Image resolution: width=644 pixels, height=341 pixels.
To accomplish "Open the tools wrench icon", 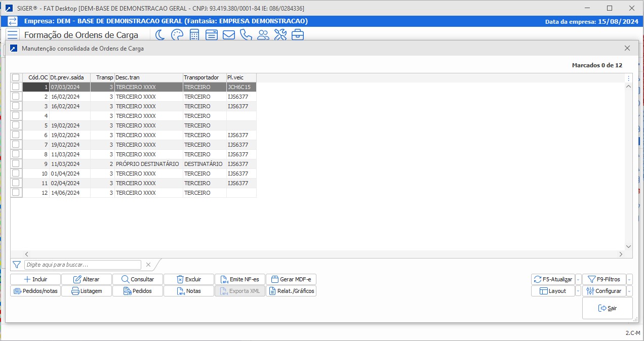I will pyautogui.click(x=280, y=35).
